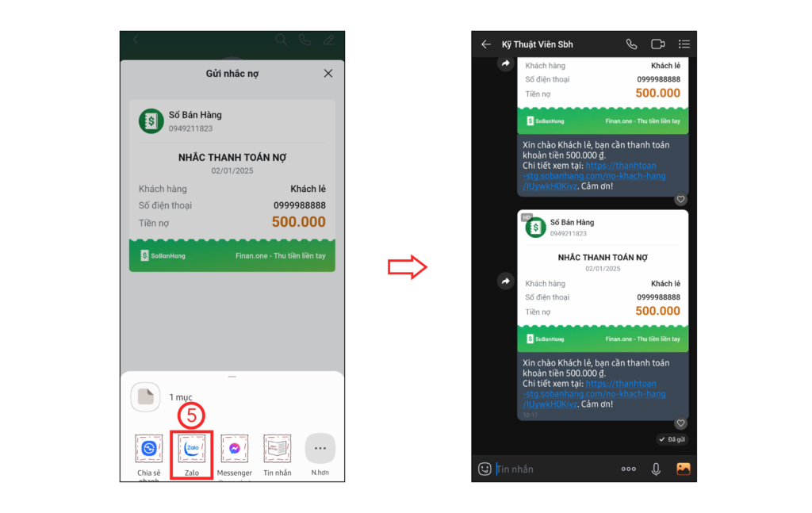
Task: Forward the HD-marked reminder card message
Action: pyautogui.click(x=505, y=281)
